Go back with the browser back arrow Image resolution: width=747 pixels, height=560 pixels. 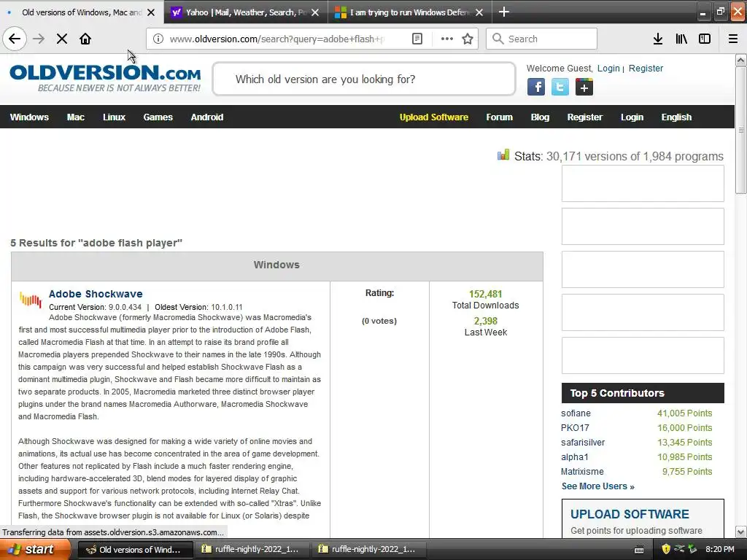pyautogui.click(x=15, y=39)
